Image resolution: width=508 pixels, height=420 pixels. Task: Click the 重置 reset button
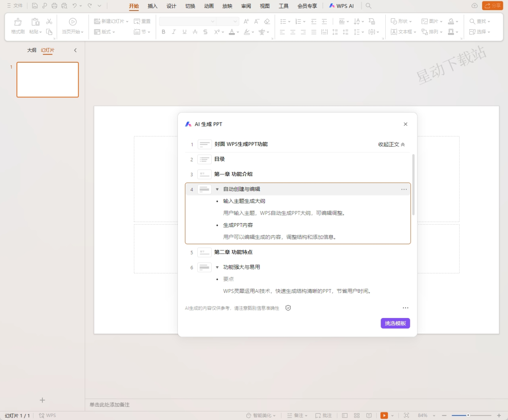click(x=142, y=21)
